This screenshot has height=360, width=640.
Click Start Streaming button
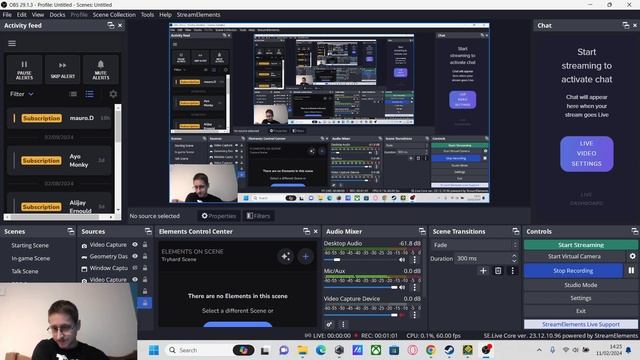580,245
